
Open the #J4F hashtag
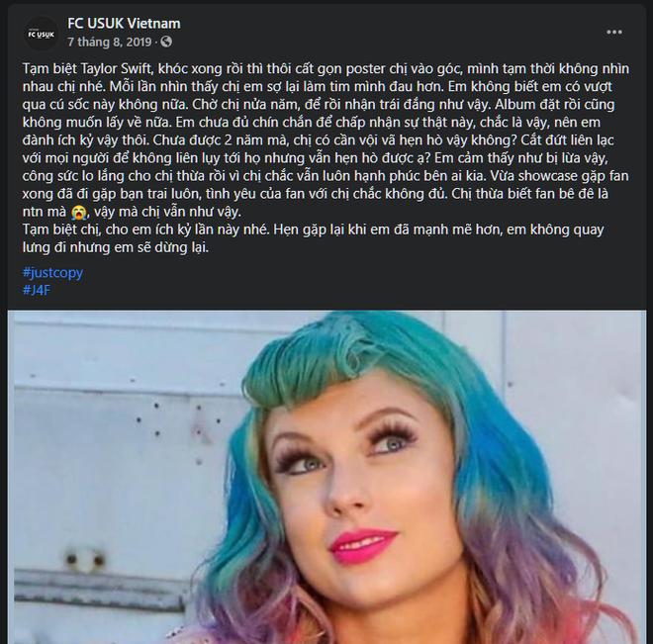point(37,290)
